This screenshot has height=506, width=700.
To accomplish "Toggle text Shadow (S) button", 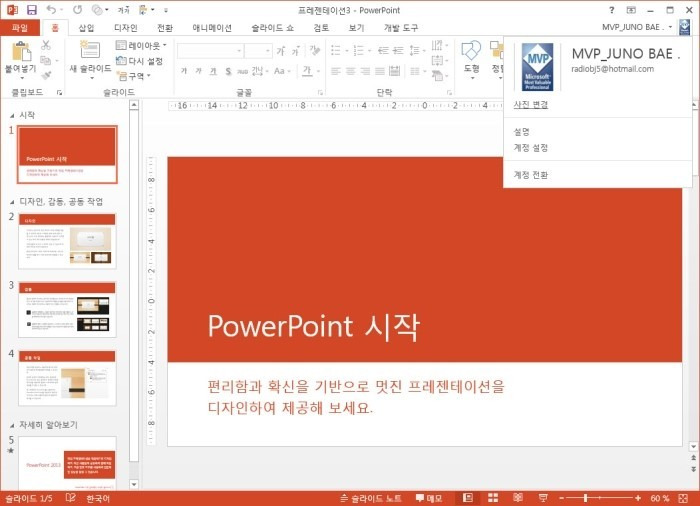I will point(228,71).
